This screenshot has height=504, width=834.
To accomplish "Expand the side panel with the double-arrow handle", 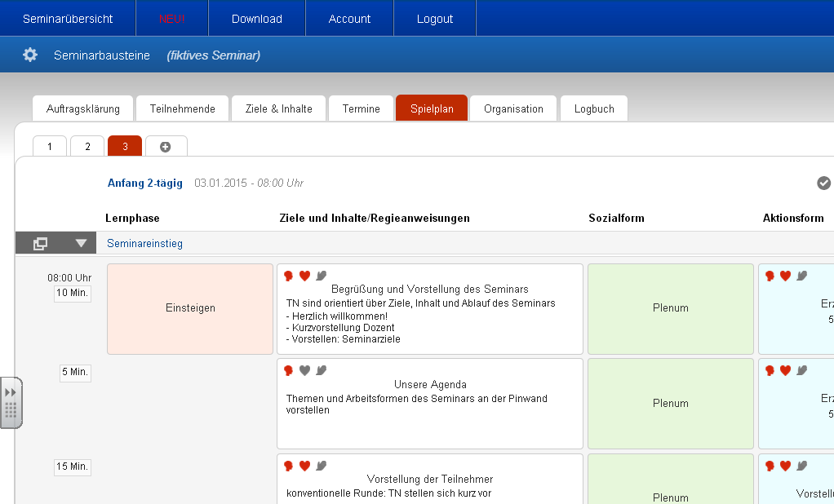I will 11,392.
